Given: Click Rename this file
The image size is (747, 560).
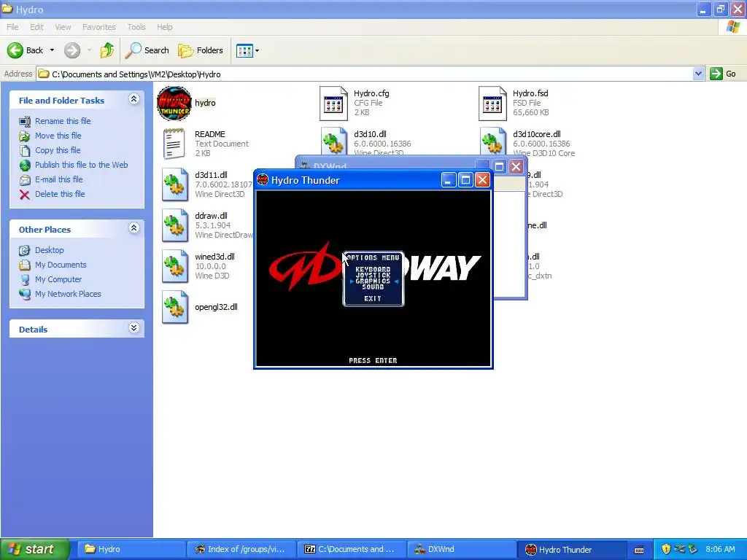Looking at the screenshot, I should [x=63, y=121].
